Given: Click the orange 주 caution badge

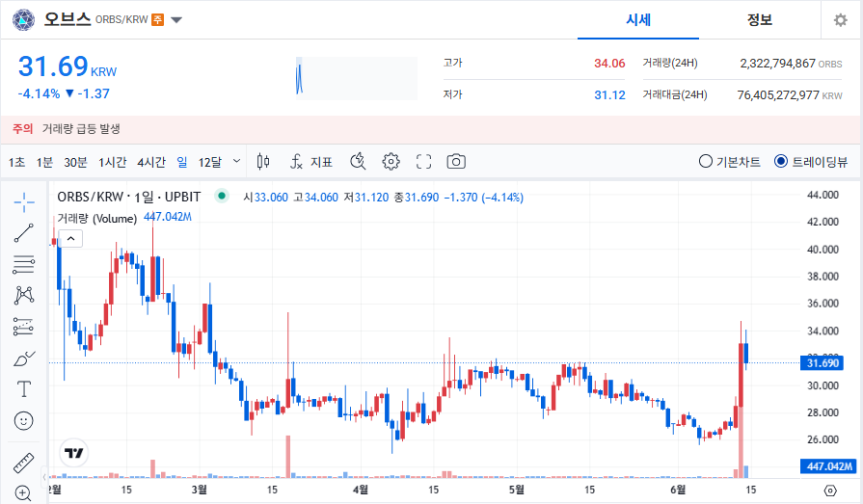Looking at the screenshot, I should click(157, 20).
